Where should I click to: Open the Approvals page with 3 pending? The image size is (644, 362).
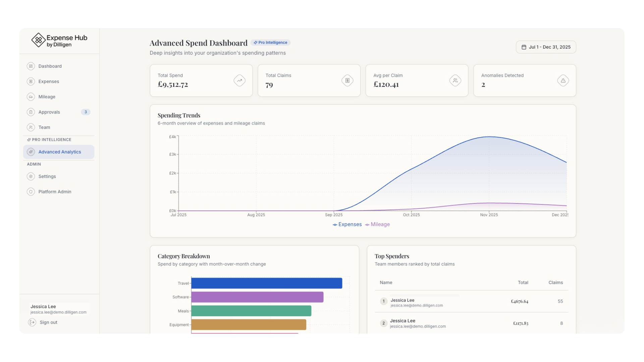pos(49,112)
